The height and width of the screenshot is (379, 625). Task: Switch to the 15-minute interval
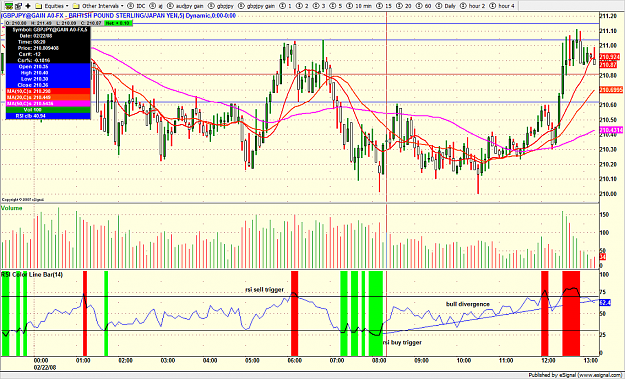point(385,6)
